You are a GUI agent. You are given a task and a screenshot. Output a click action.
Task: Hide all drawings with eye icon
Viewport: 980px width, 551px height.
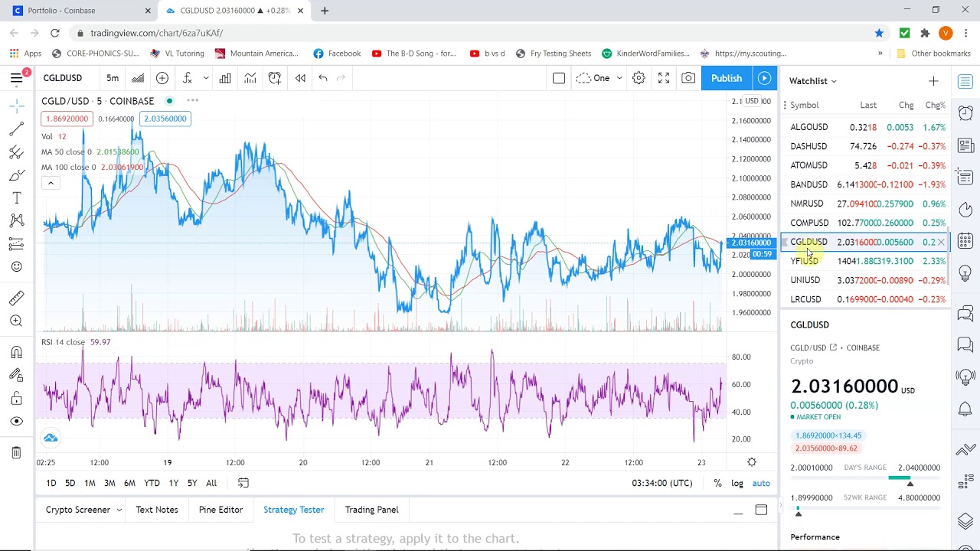[16, 422]
